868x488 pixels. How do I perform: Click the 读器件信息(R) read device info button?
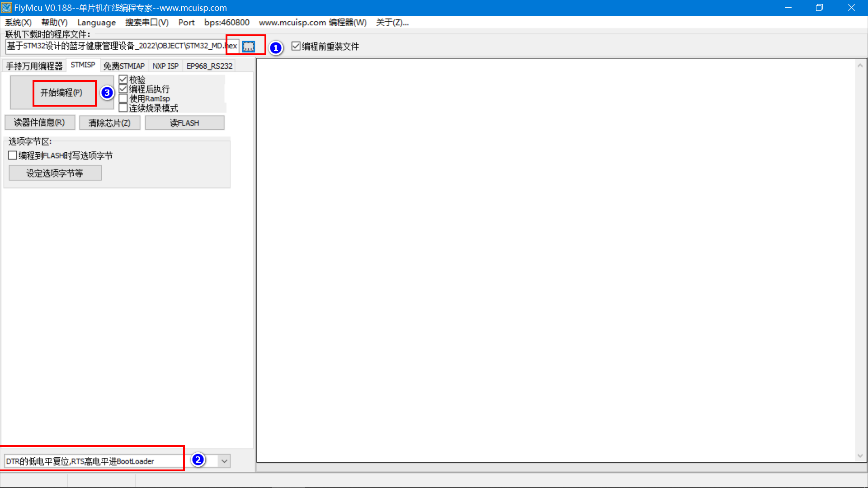(x=40, y=122)
